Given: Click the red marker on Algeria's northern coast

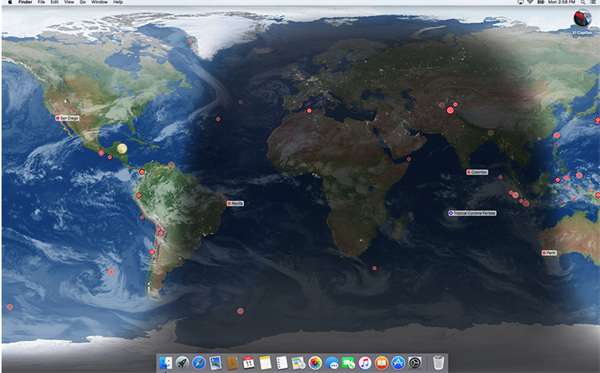Looking at the screenshot, I should coord(309,111).
